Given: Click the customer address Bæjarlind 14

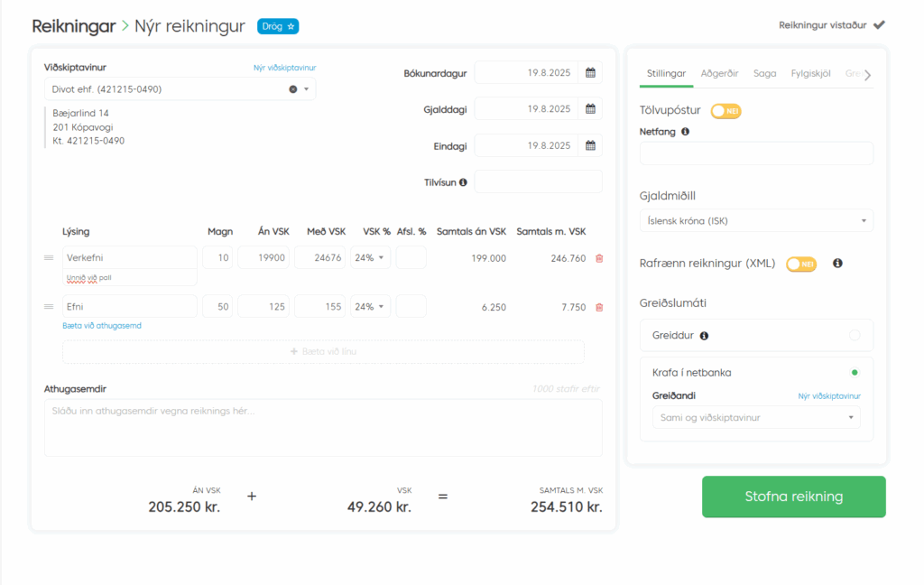Looking at the screenshot, I should (80, 113).
